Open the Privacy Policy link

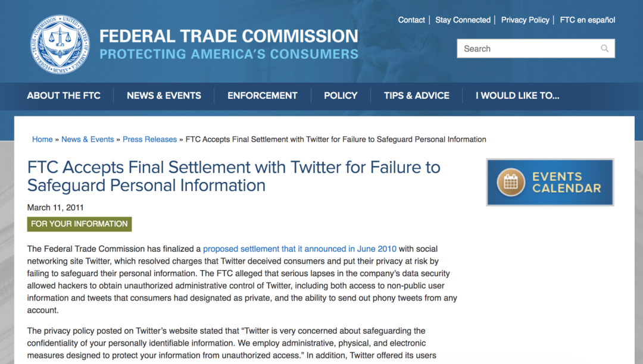point(525,20)
